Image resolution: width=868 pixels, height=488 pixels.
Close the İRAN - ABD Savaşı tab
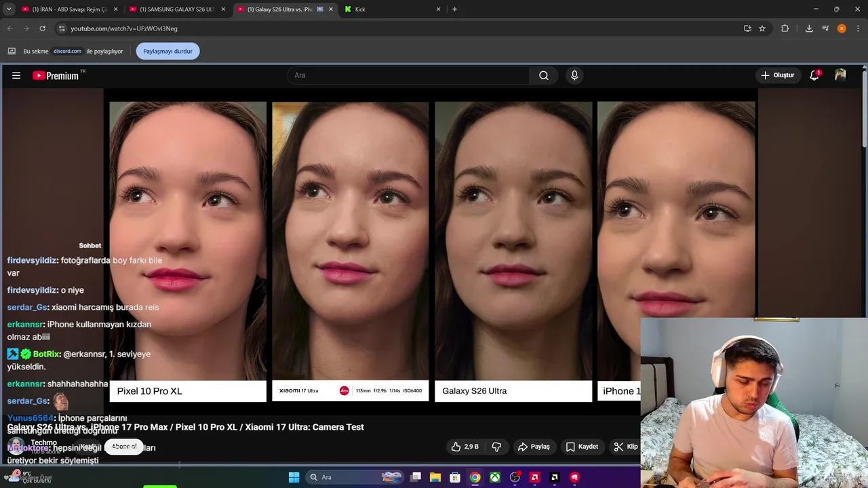click(x=115, y=9)
